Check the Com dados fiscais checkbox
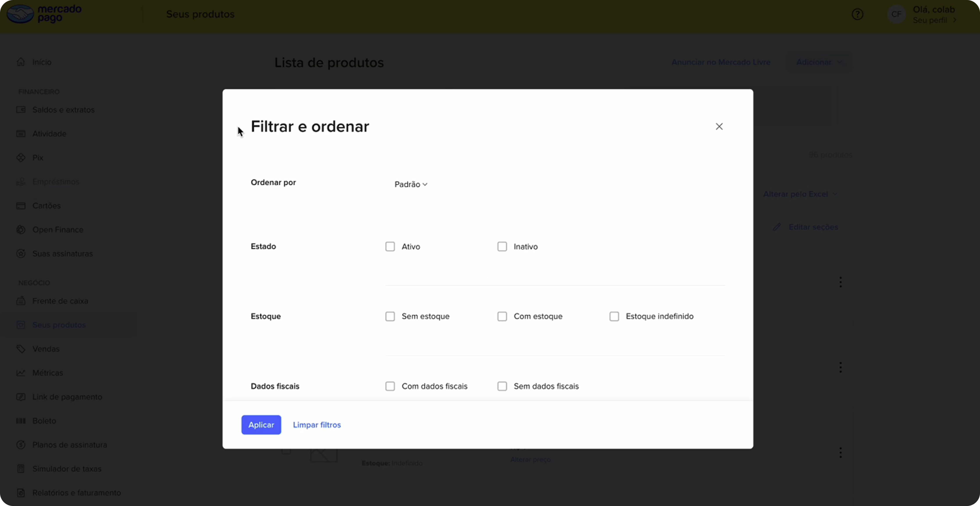Screen dimensions: 980x506 click(390, 386)
